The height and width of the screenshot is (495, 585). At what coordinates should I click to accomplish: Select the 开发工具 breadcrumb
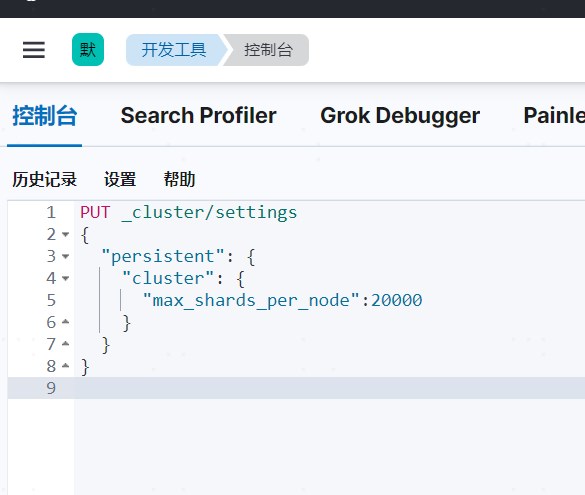(x=174, y=50)
